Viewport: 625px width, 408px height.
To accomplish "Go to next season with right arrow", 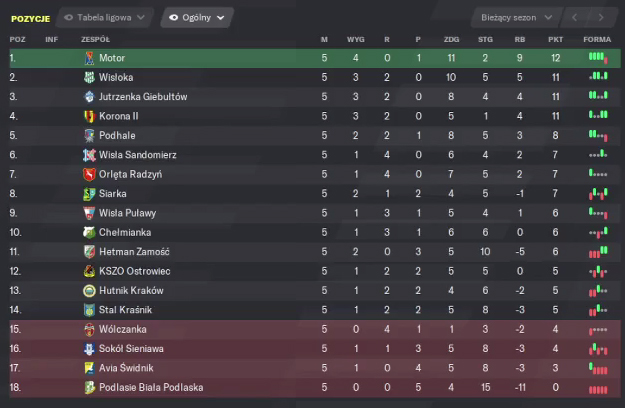I will [x=600, y=18].
